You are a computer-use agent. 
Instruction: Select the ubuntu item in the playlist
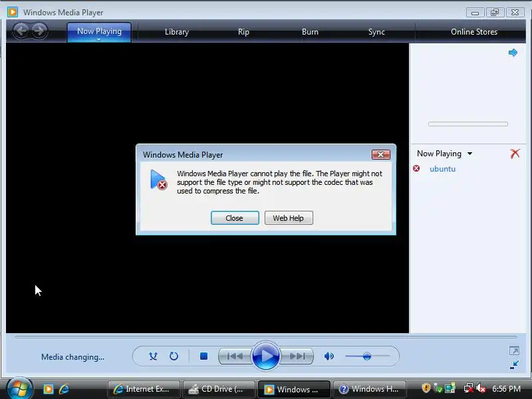(442, 169)
